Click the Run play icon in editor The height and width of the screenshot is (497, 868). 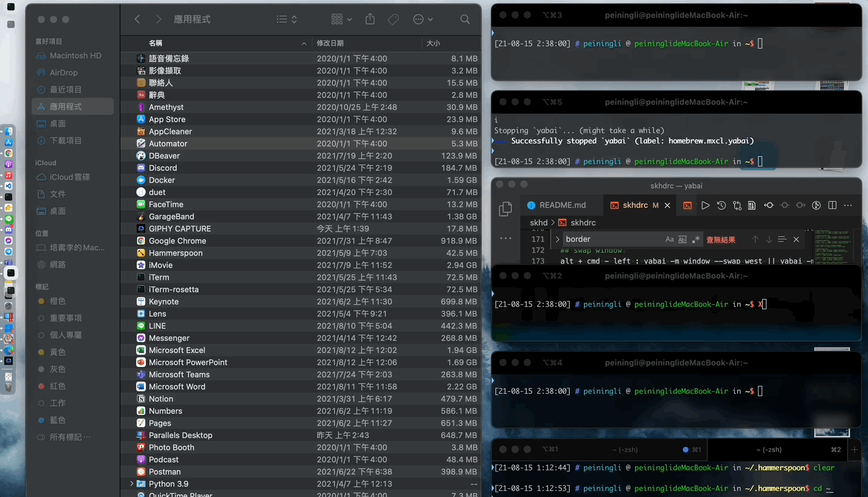705,205
